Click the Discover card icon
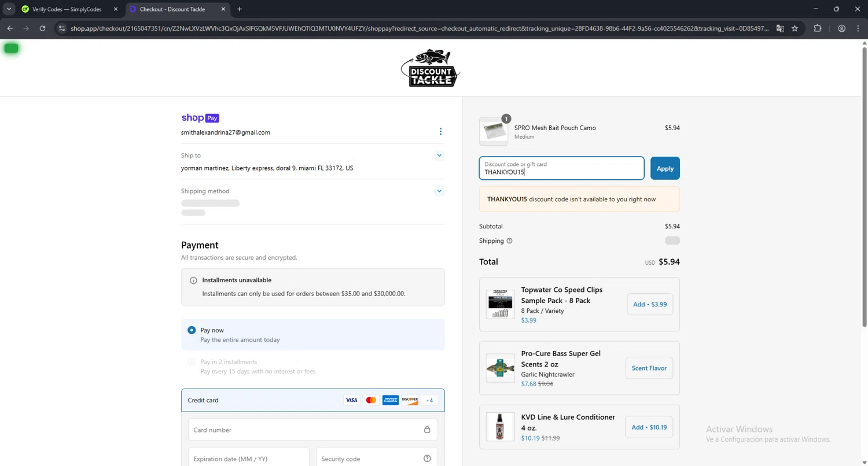Viewport: 868px width, 466px height. coord(410,400)
